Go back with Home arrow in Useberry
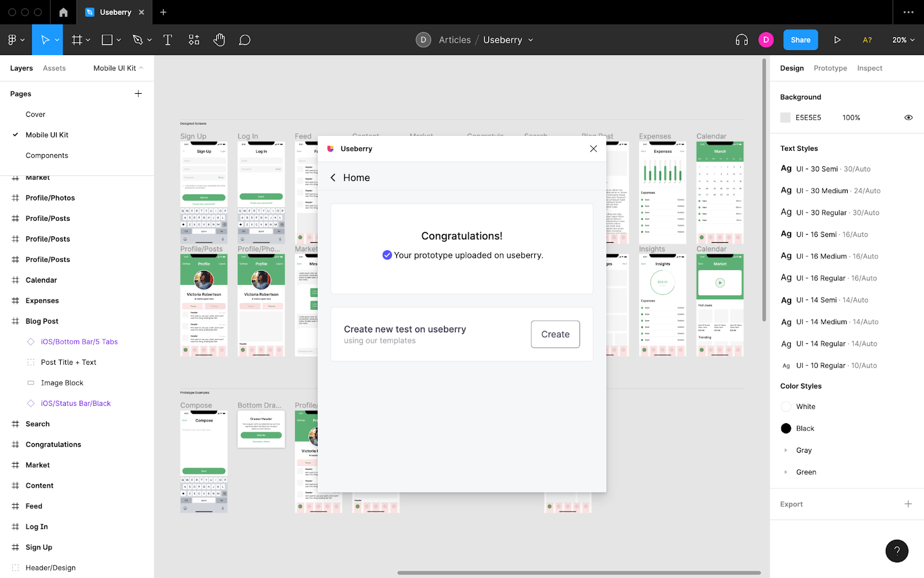 (x=333, y=177)
